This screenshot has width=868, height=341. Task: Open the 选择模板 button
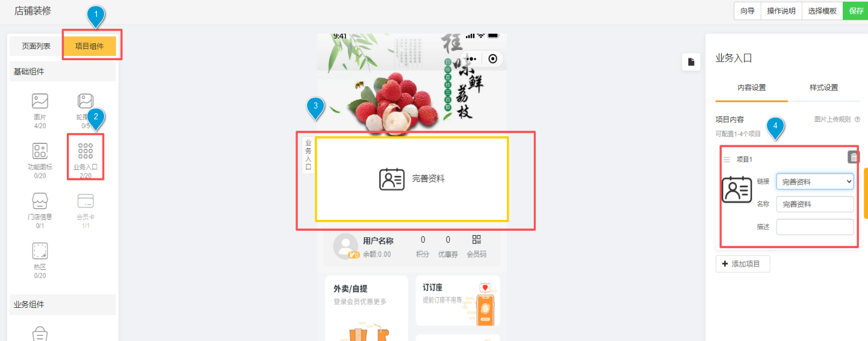(x=822, y=11)
